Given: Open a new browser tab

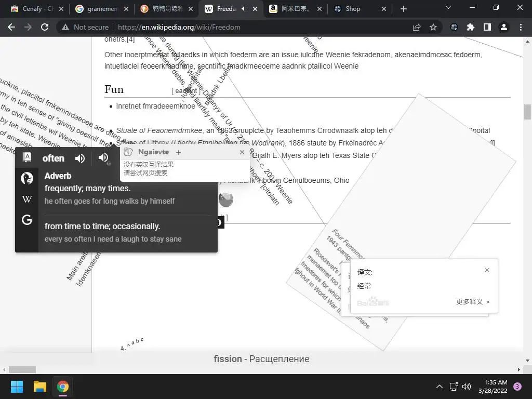Looking at the screenshot, I should coord(403,9).
